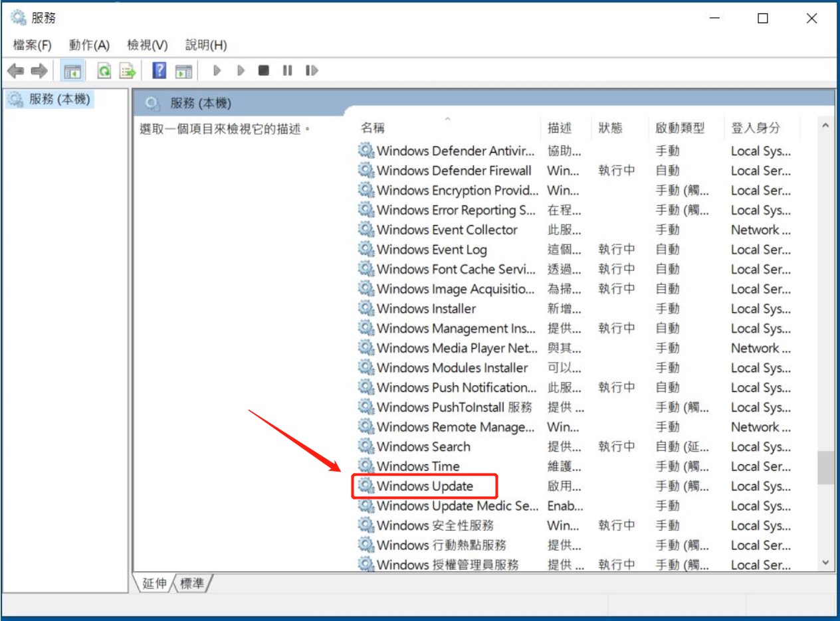Viewport: 840px width, 621px height.
Task: Click the Enab... description of Windows Update Medic Se...
Action: point(566,505)
